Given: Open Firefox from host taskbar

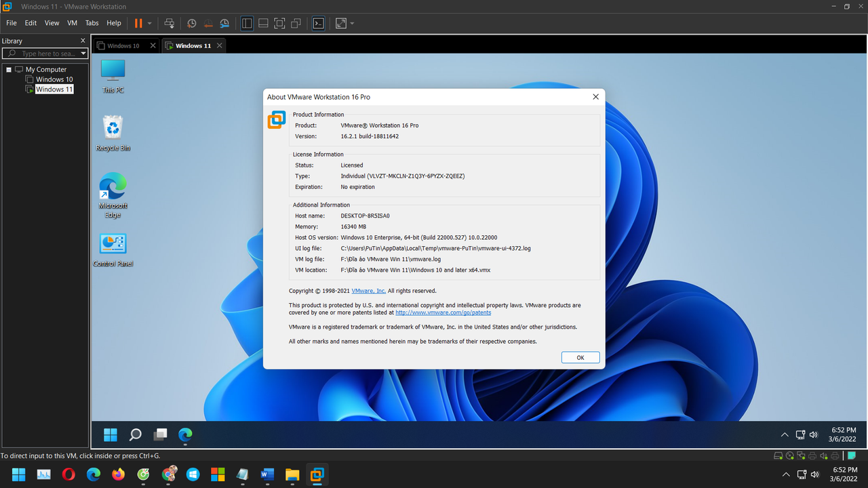Looking at the screenshot, I should (118, 474).
